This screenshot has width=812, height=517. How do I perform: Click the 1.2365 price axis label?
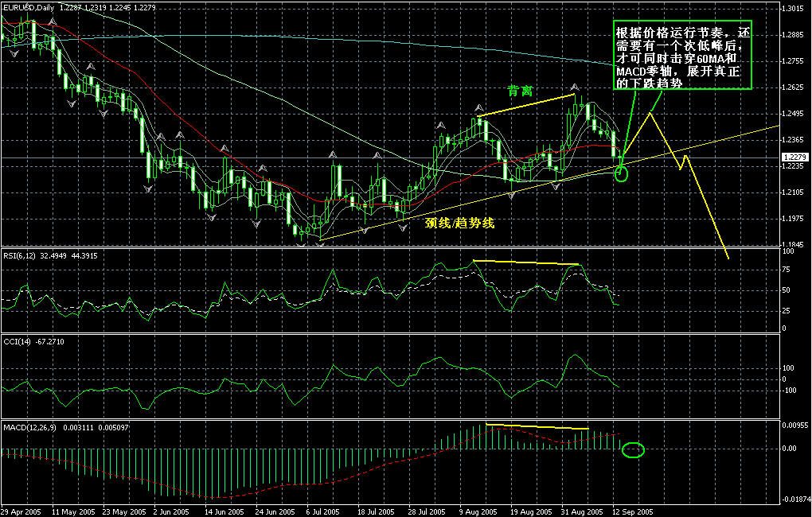tap(793, 140)
